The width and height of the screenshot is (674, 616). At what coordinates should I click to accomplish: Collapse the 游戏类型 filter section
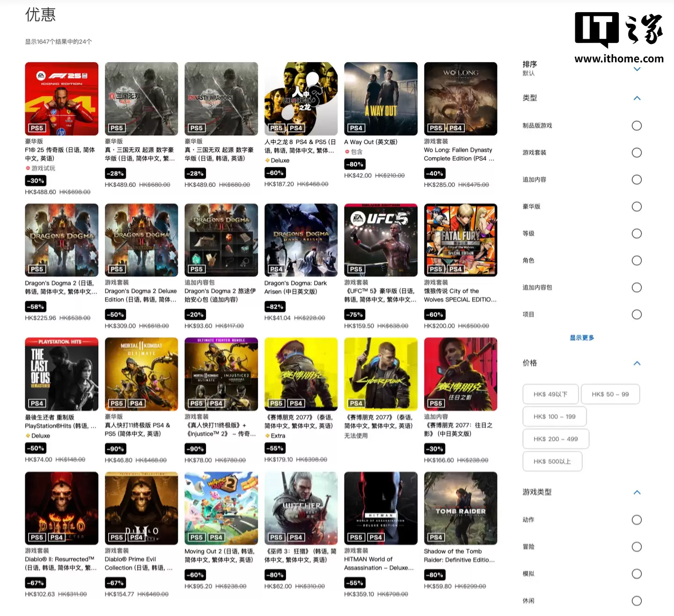click(637, 493)
